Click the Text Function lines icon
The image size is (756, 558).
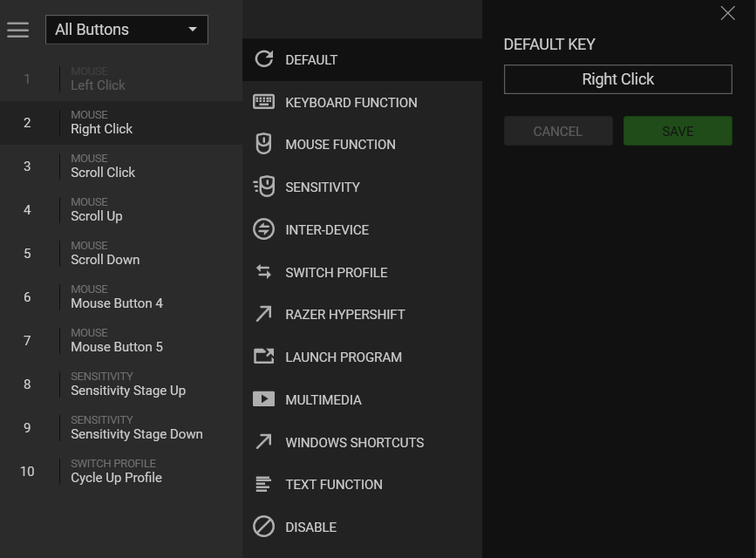263,484
